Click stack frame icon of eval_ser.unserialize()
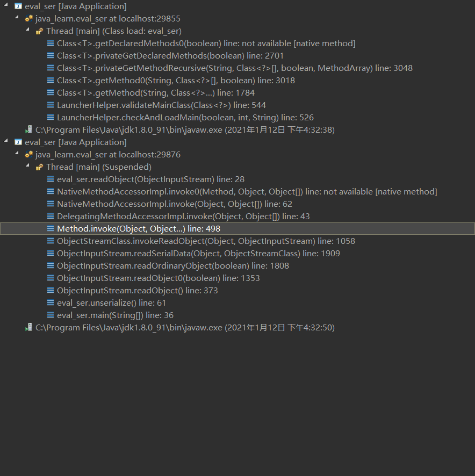 pyautogui.click(x=51, y=302)
